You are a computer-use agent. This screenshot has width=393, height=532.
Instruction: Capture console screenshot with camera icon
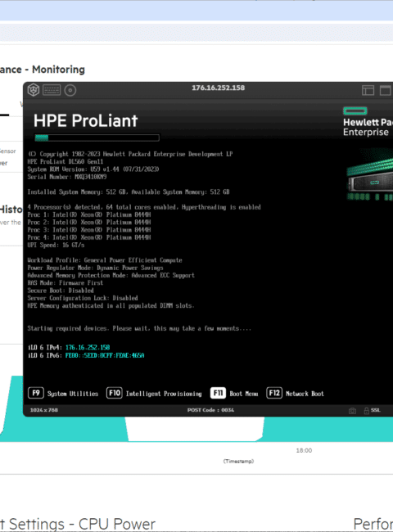pyautogui.click(x=353, y=411)
